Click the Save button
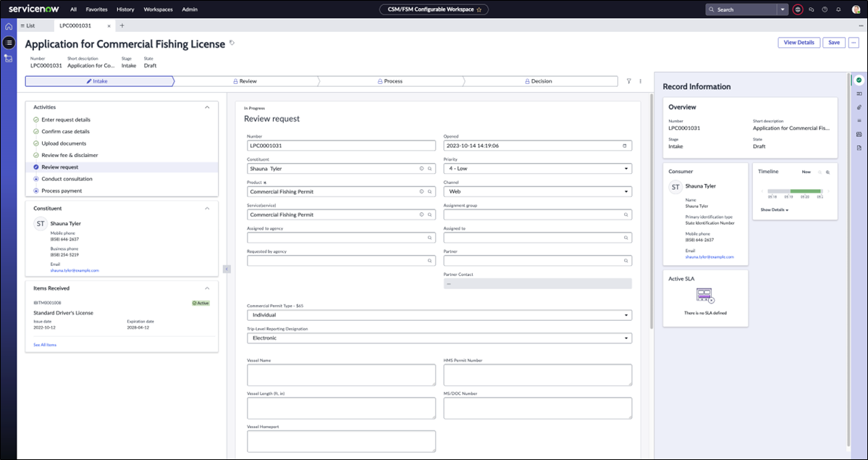 tap(834, 43)
